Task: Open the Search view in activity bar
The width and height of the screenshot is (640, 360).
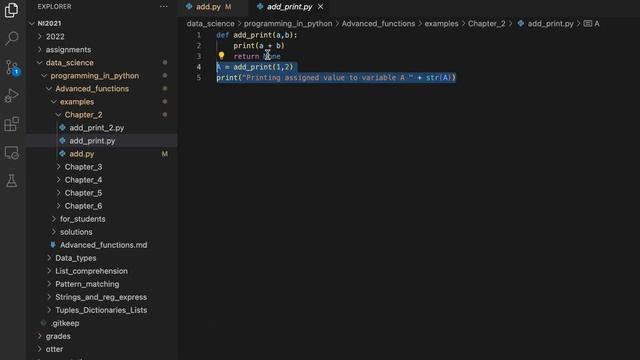Action: coord(11,38)
